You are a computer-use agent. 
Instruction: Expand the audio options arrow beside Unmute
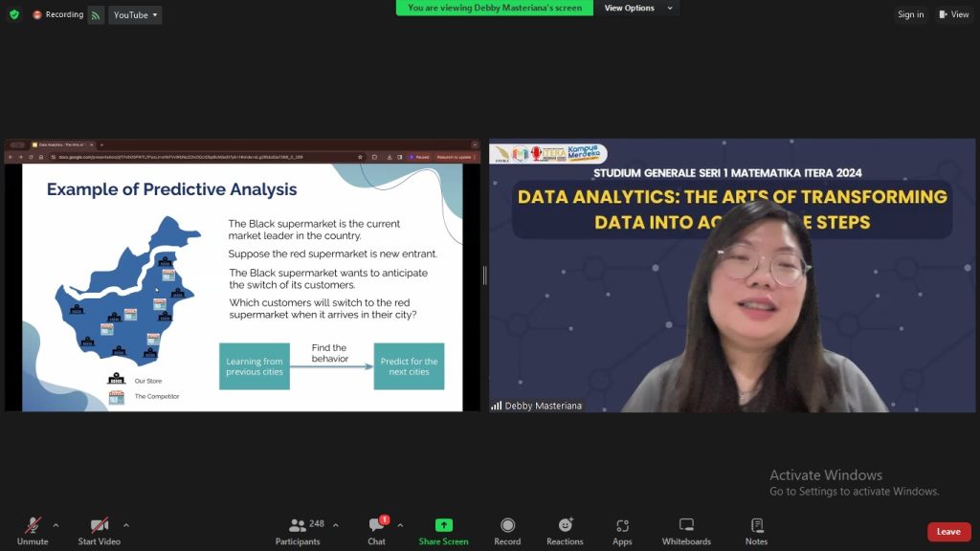(x=56, y=525)
